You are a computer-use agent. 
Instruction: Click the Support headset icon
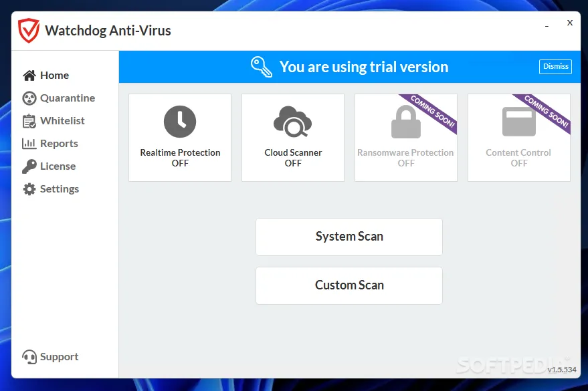pyautogui.click(x=29, y=357)
